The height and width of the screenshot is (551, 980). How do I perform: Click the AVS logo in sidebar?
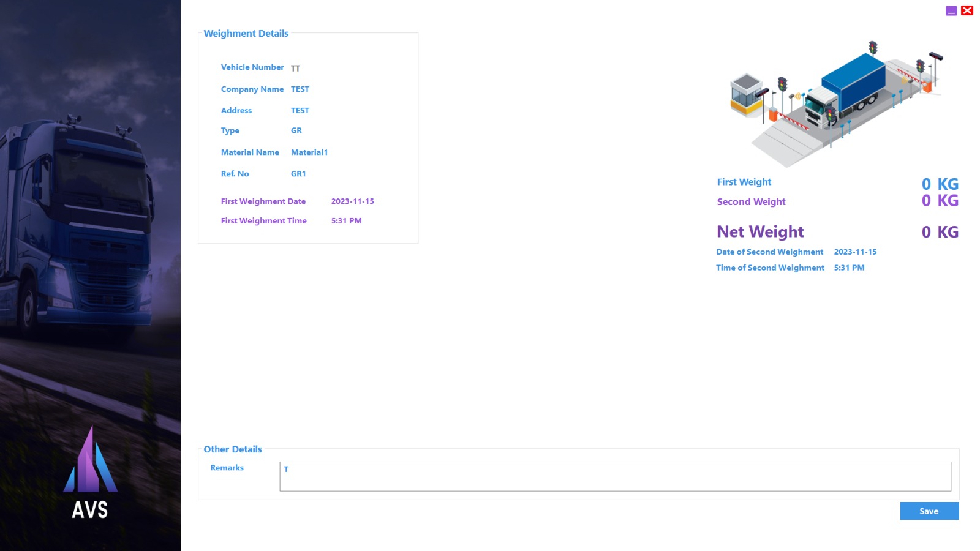(90, 473)
